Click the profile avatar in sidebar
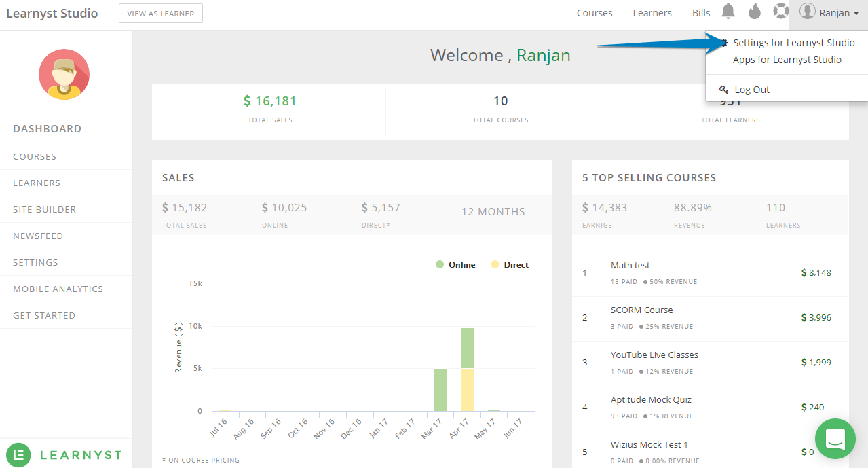 pyautogui.click(x=64, y=74)
